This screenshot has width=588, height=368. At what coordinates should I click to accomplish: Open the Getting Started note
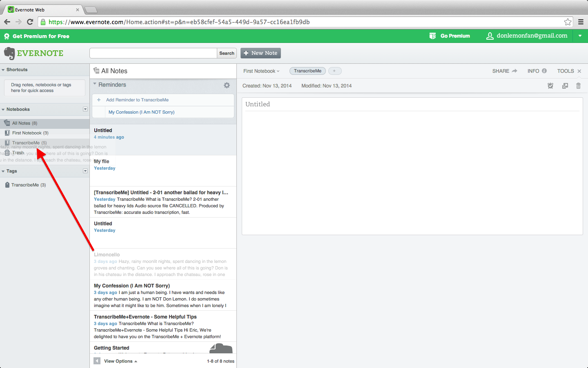[163, 348]
